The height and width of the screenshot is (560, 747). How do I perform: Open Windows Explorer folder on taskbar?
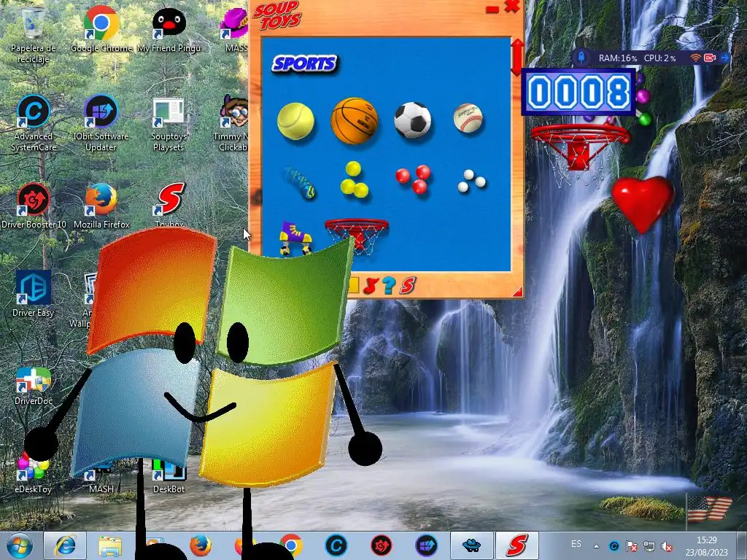(110, 545)
